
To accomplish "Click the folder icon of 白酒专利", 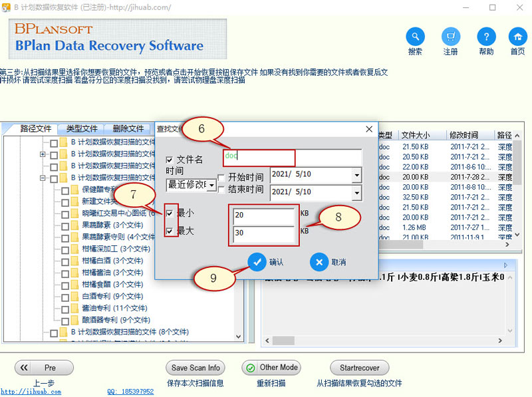I will [75, 297].
